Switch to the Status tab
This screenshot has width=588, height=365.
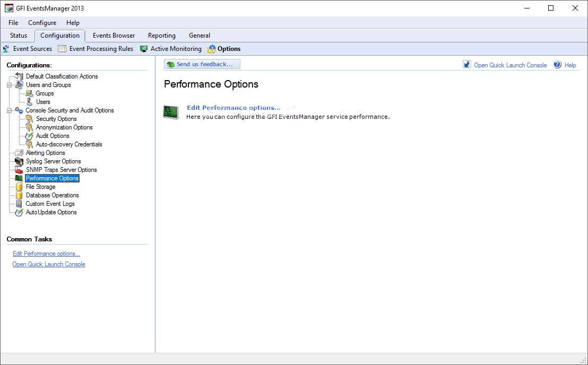19,36
